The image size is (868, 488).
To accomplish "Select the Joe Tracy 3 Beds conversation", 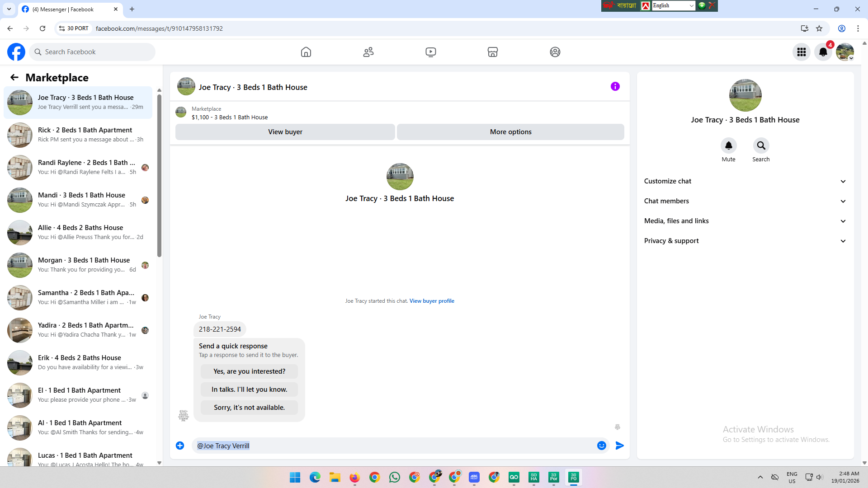I will coord(78,102).
